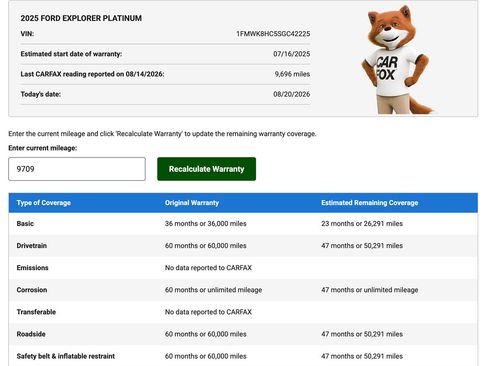Click the warranty start date 07/16/2025

(x=291, y=54)
